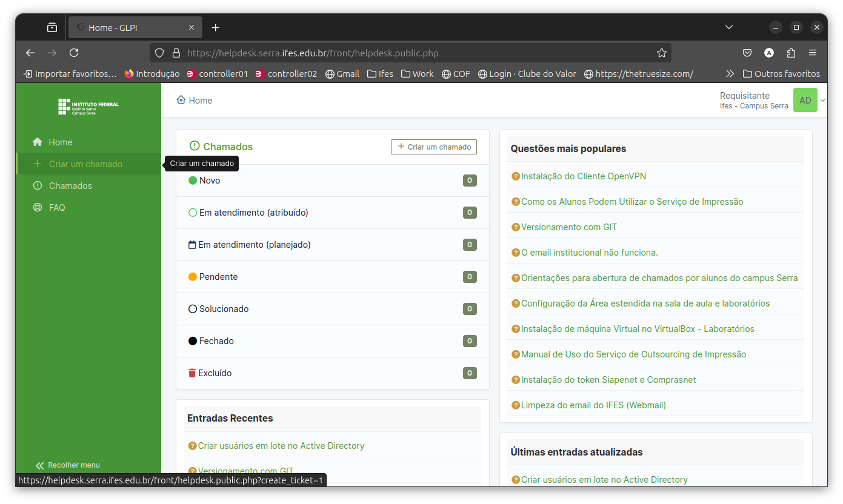The image size is (843, 504).
Task: Collapse the sidebar with Recolher menu
Action: coord(68,465)
